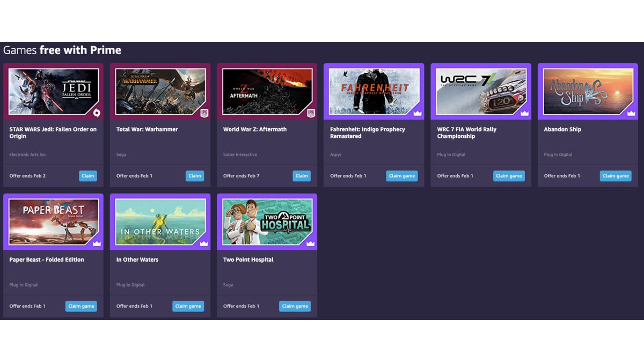644x362 pixels.
Task: Open the Abandon Ship cover image
Action: [x=588, y=92]
